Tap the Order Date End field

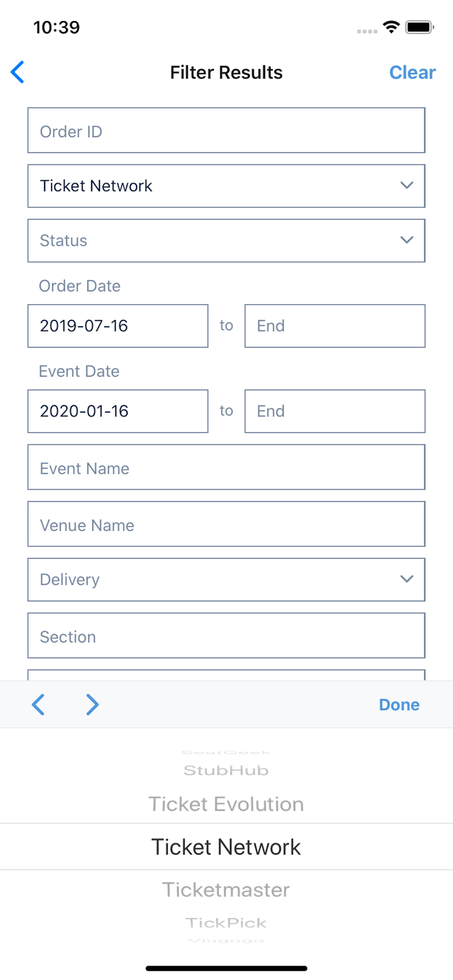coord(335,326)
